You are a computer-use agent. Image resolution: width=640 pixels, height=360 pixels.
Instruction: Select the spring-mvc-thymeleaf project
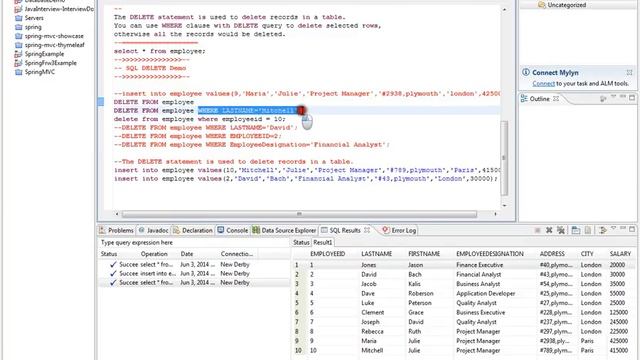[50, 45]
